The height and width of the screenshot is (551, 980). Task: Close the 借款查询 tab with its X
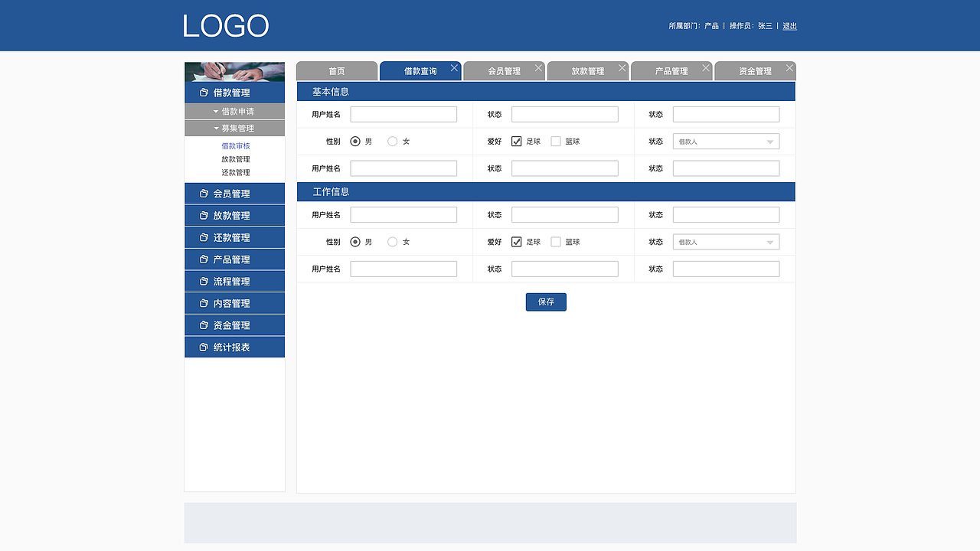(454, 68)
